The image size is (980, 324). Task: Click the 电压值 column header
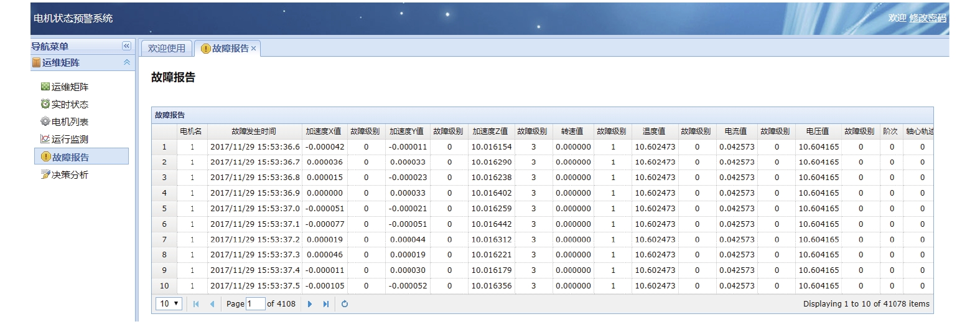point(818,131)
